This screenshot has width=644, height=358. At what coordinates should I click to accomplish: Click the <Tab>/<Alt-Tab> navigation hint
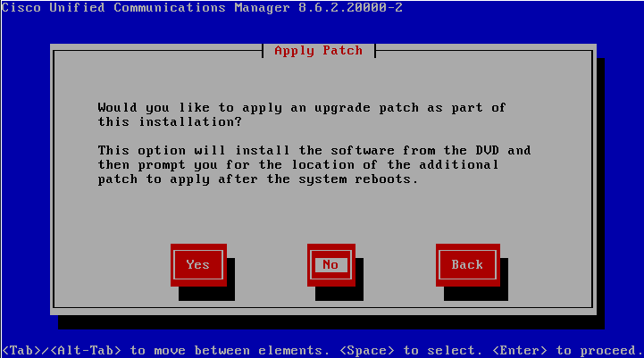click(62, 351)
